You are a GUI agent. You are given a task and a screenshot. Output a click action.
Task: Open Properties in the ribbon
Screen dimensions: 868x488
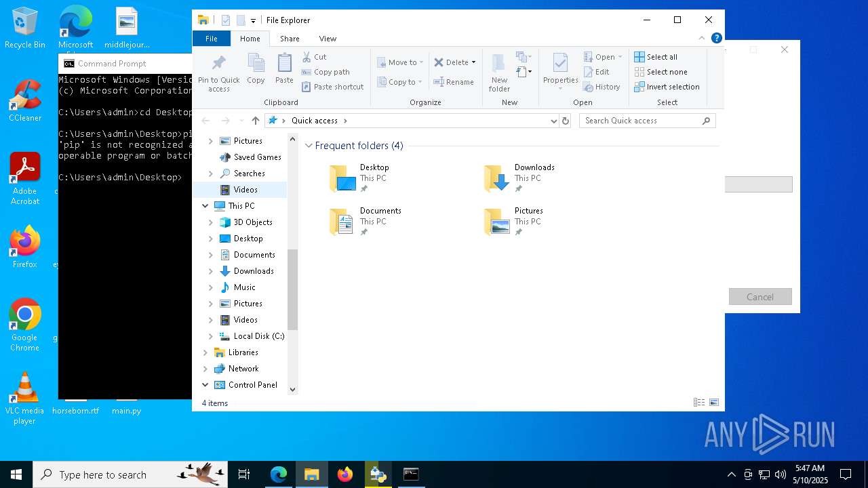coord(560,71)
